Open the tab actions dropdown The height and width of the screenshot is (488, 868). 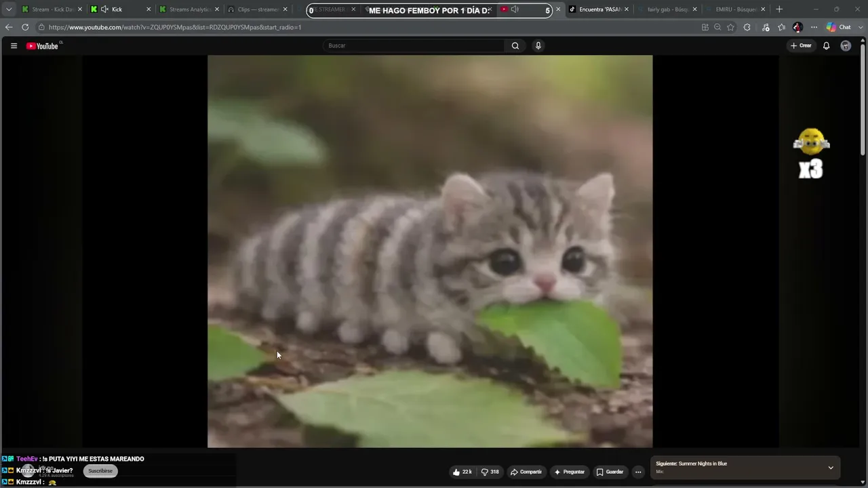(9, 9)
